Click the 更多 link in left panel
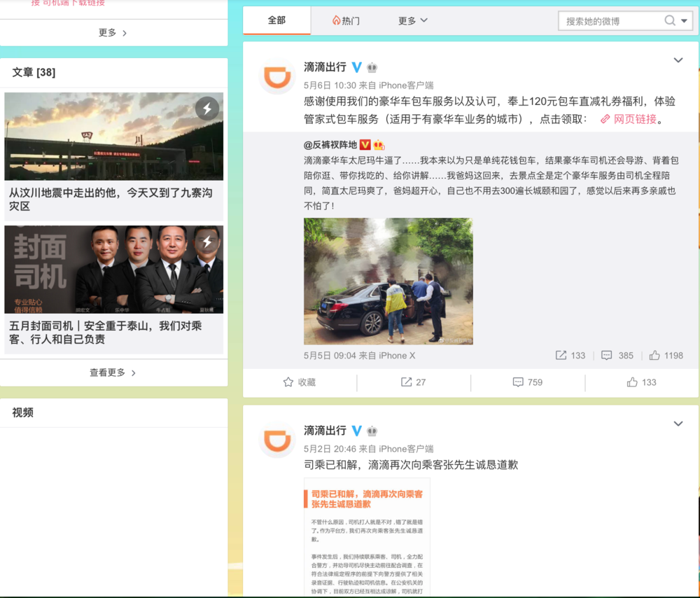 pos(113,33)
